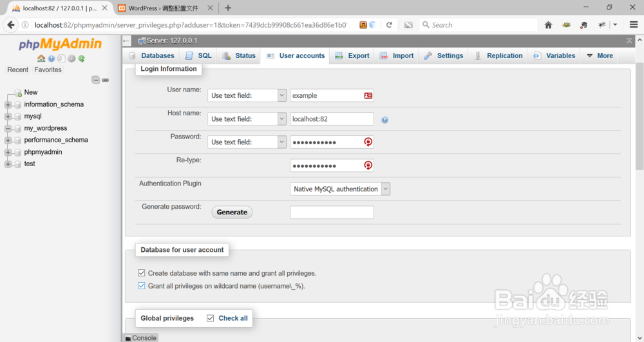Click the Generate password button
644x342 pixels.
coord(232,213)
